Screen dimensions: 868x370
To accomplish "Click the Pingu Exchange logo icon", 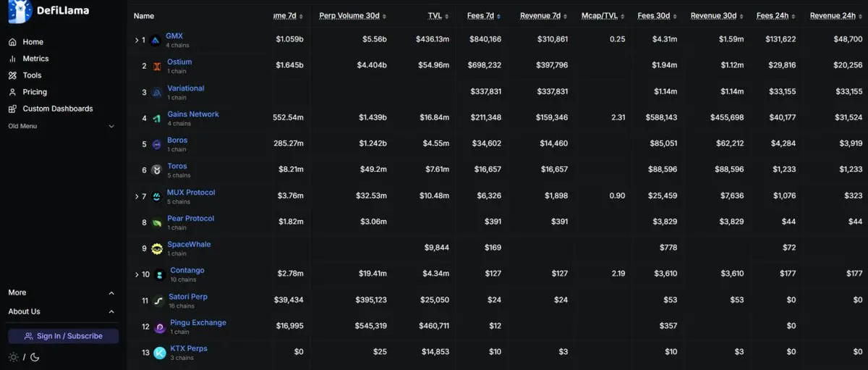I will pos(159,327).
